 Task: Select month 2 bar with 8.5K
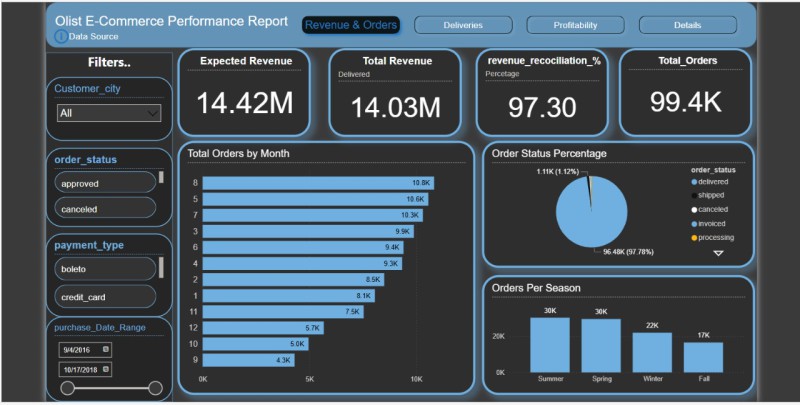[293, 280]
